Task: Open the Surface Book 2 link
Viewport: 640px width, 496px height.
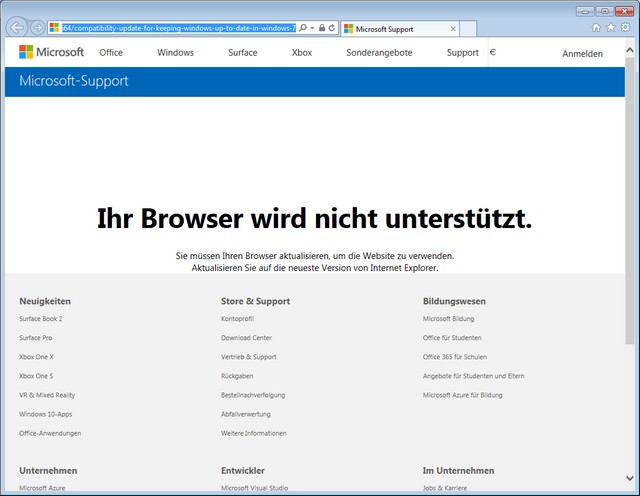Action: click(x=40, y=319)
